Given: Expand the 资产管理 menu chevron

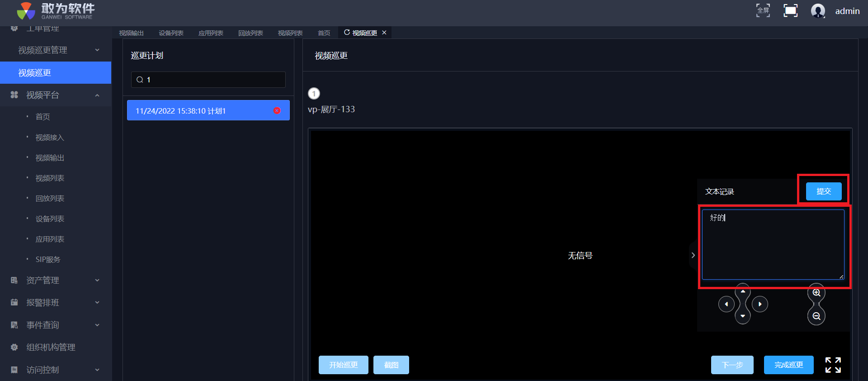Looking at the screenshot, I should pyautogui.click(x=97, y=281).
